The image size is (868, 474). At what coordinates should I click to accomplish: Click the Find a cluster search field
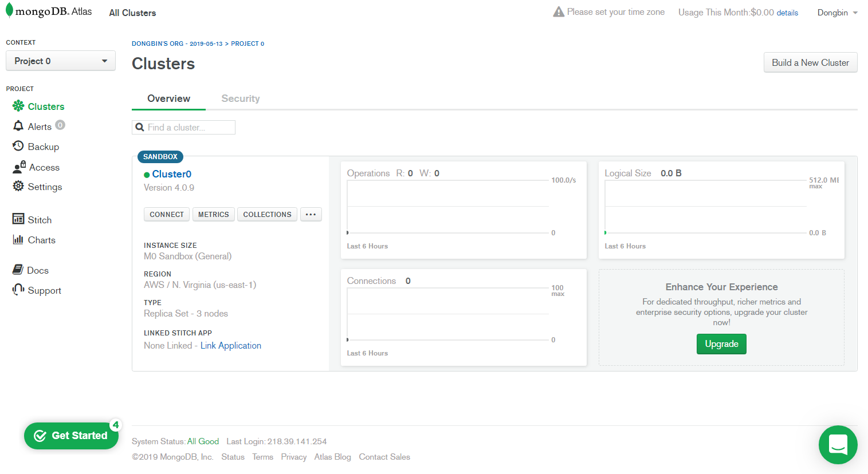coord(183,127)
